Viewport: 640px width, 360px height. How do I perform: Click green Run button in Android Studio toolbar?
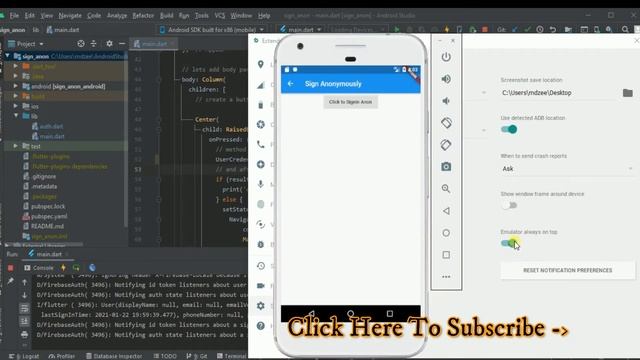[396, 29]
